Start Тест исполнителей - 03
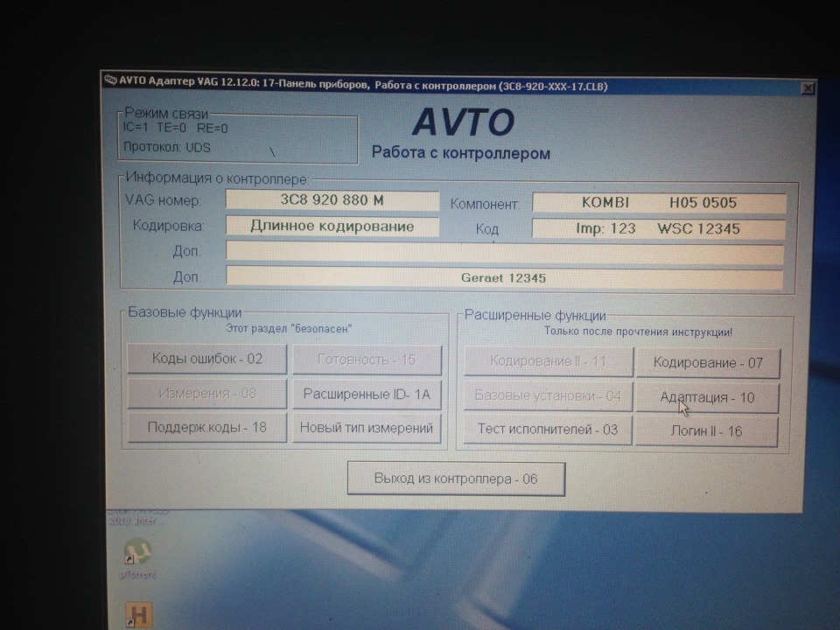The height and width of the screenshot is (630, 840). pos(548,430)
